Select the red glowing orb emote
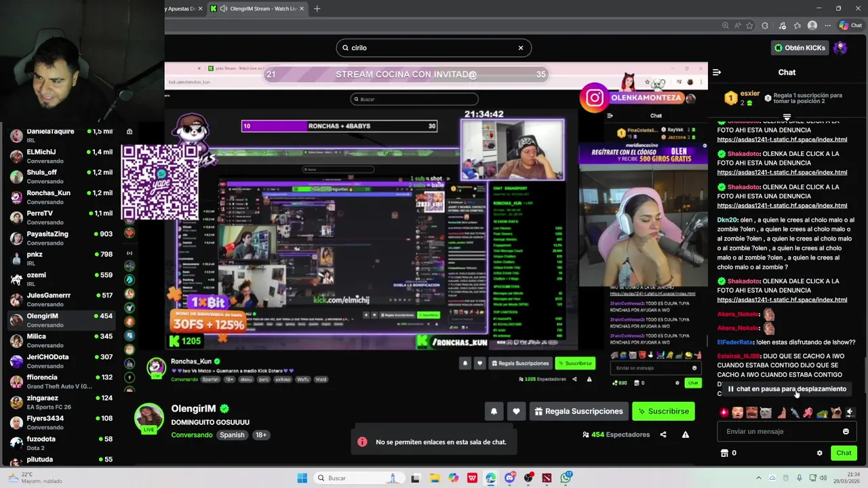Screen dimensions: 868x488 (x=724, y=412)
